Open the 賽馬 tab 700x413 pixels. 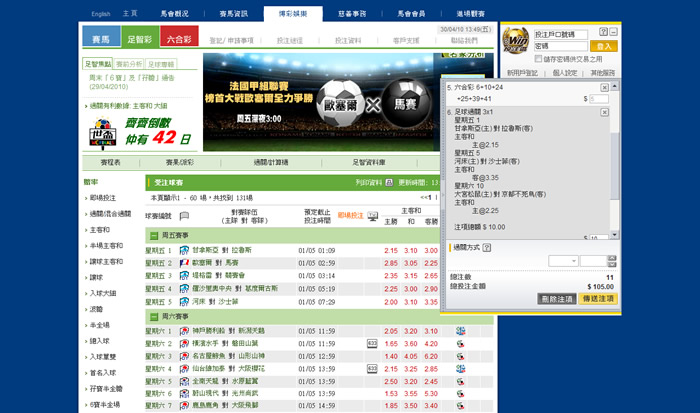[x=100, y=39]
